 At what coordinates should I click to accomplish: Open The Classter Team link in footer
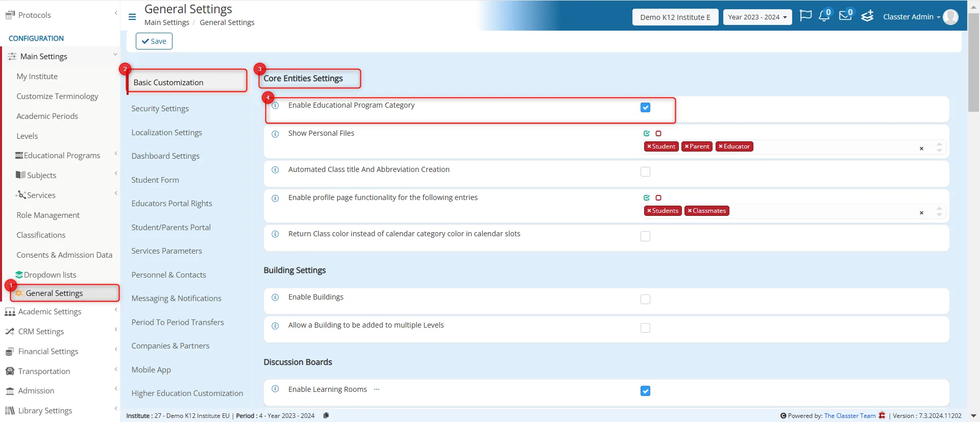click(x=850, y=416)
